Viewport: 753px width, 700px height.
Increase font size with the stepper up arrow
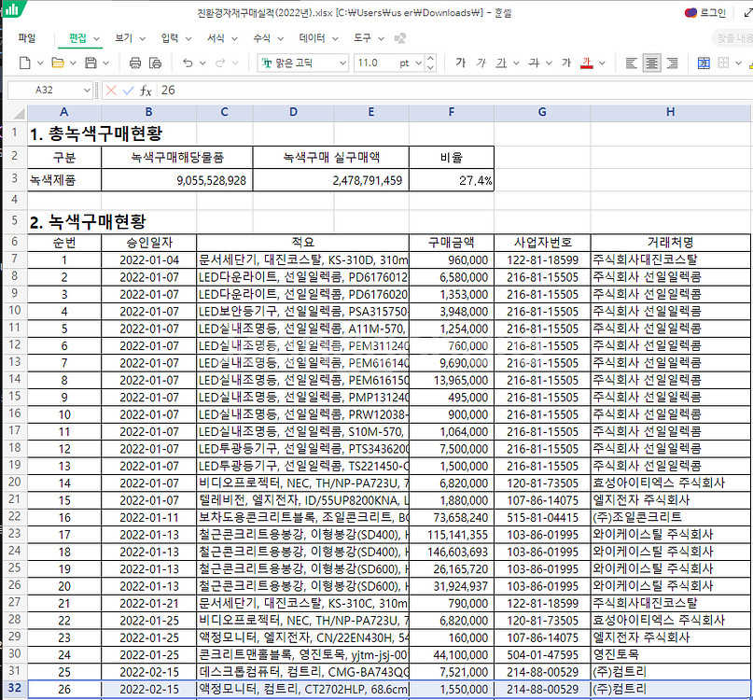coord(431,59)
